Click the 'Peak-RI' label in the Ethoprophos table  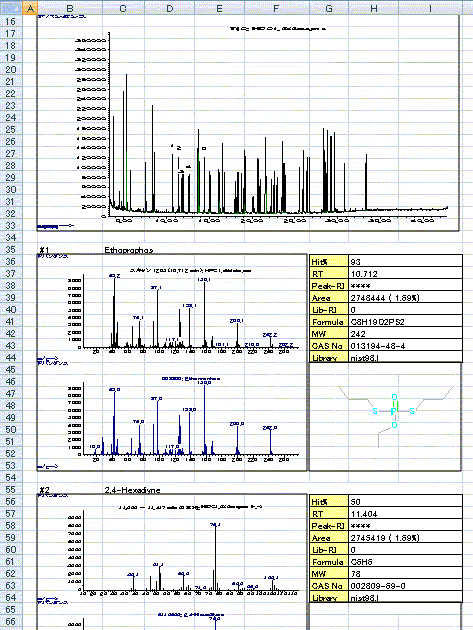coord(329,286)
